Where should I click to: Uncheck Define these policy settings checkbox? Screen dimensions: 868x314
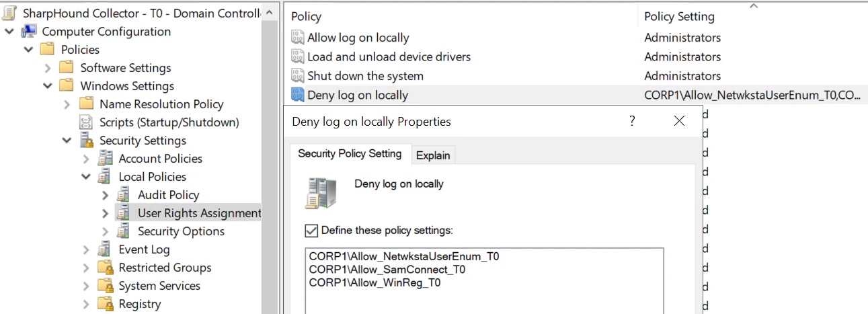point(311,231)
